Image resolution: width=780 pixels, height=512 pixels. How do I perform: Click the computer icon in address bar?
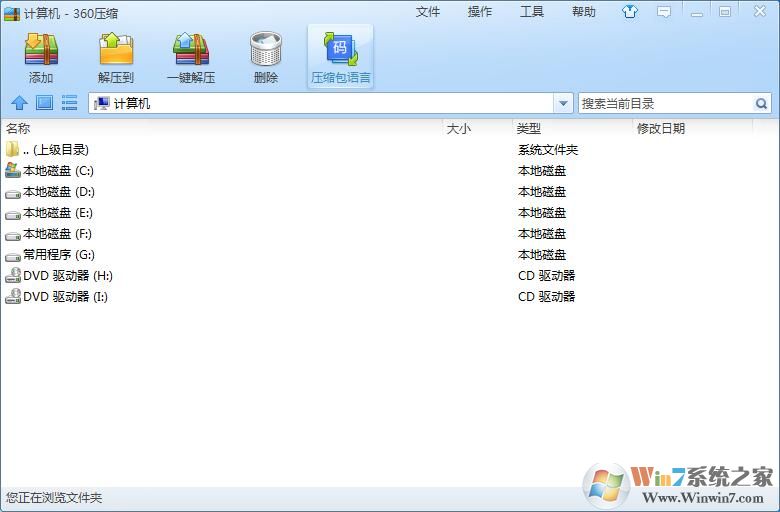point(101,103)
